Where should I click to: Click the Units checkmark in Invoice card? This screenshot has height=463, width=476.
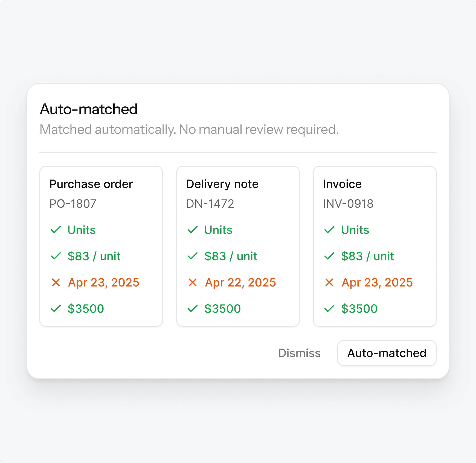pyautogui.click(x=329, y=230)
